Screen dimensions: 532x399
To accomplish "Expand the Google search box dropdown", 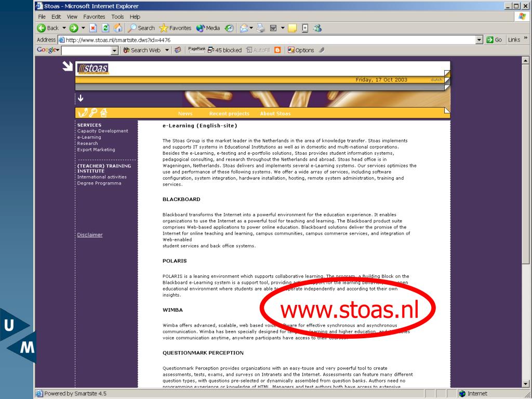I will [x=115, y=50].
